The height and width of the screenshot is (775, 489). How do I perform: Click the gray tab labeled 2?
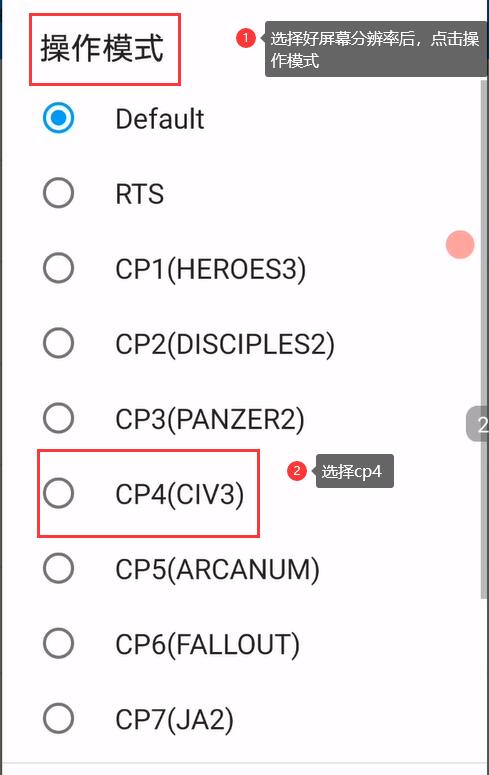(478, 424)
